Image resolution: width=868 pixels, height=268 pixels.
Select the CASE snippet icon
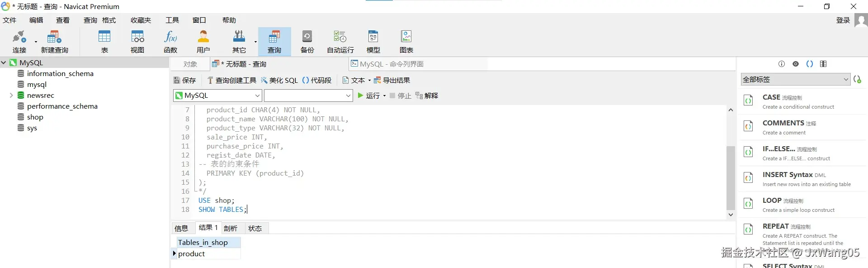click(749, 100)
